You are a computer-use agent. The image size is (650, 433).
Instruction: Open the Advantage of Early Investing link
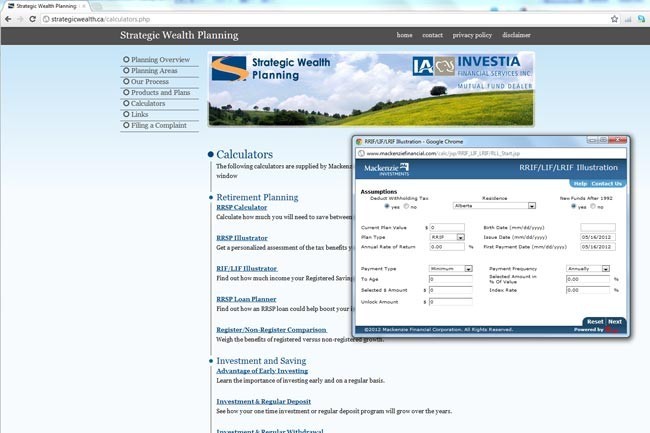point(262,371)
